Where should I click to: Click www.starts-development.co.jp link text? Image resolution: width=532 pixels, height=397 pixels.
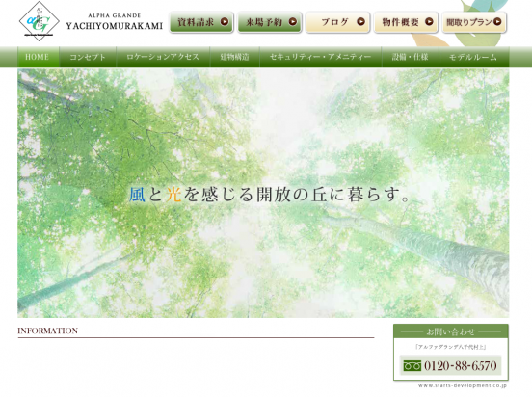coord(463,385)
